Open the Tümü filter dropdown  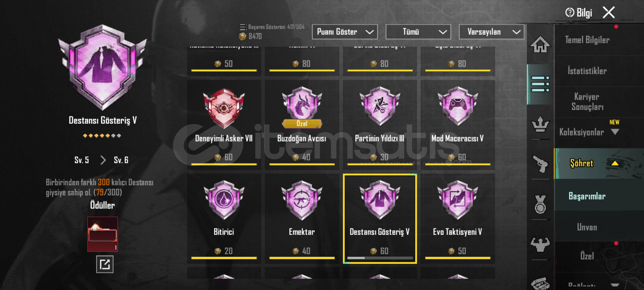[x=418, y=32]
